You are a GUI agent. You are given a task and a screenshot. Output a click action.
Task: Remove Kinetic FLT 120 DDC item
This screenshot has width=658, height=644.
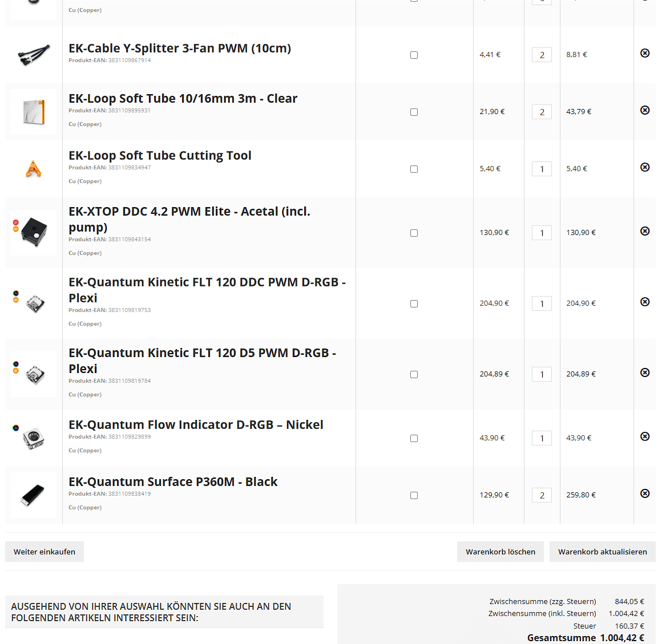645,302
